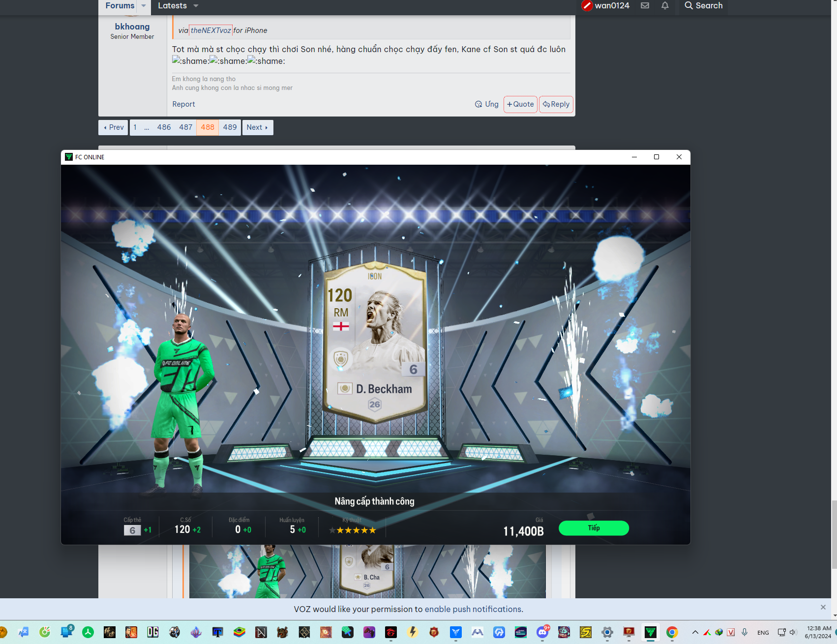Open the network icon in the system tray

point(781,632)
